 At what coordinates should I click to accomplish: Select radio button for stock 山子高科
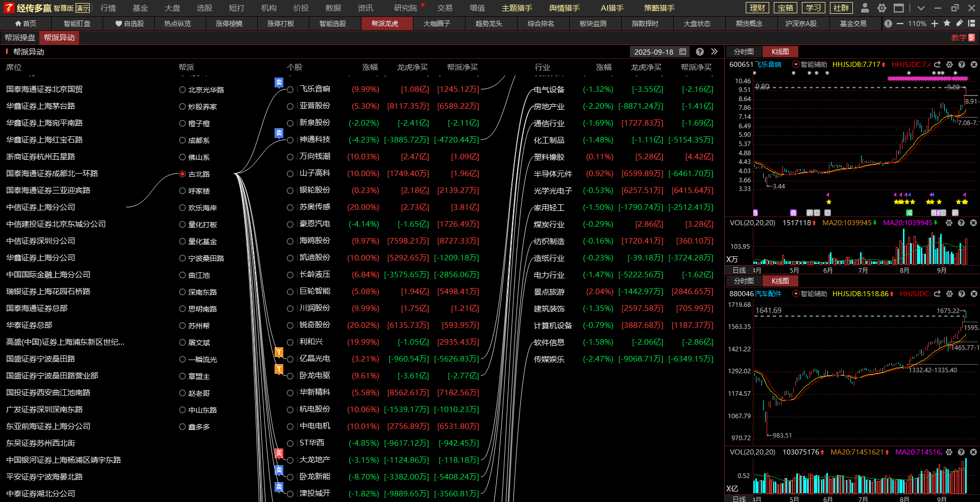click(290, 174)
